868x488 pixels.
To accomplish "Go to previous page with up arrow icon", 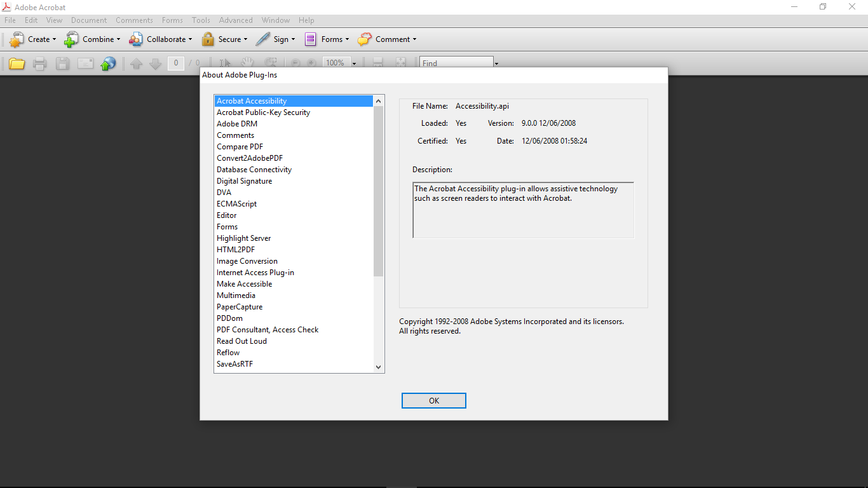I will click(136, 63).
